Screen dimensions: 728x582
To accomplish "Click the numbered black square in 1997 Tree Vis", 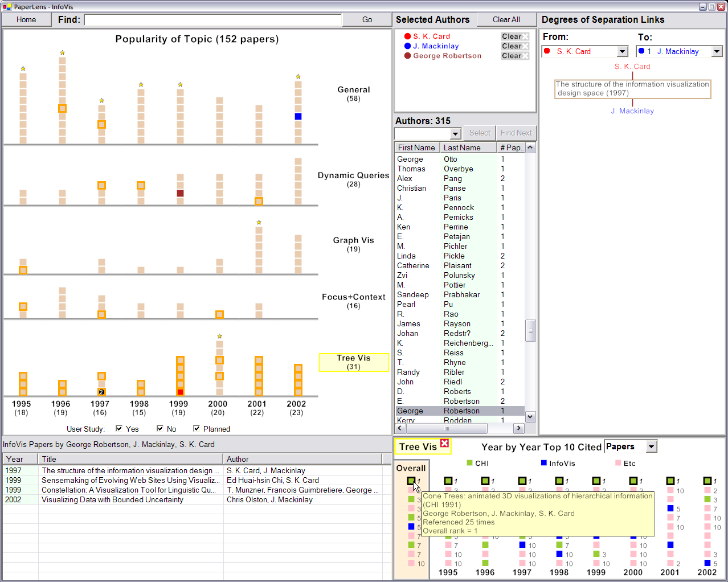I will click(101, 392).
